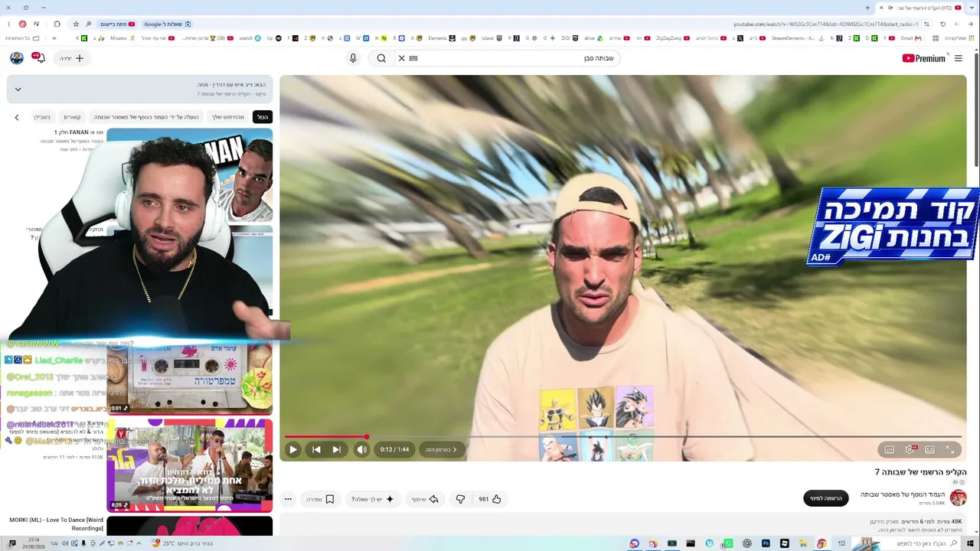The height and width of the screenshot is (551, 980).
Task: Open a new browser tab
Action: click(x=867, y=8)
